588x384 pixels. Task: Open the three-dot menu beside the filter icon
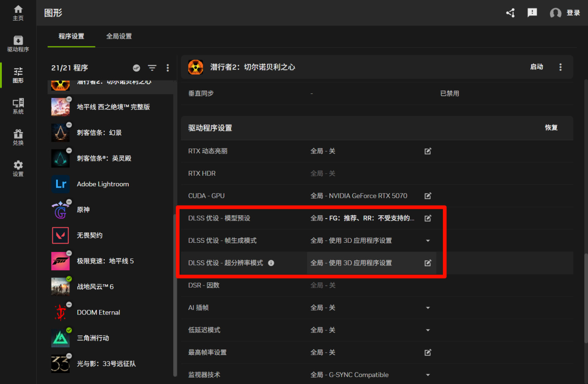tap(168, 68)
